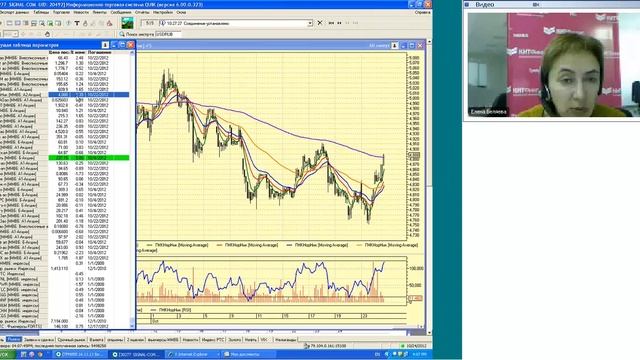
Task: Click the RSI legend label under indicator panel
Action: (175, 310)
